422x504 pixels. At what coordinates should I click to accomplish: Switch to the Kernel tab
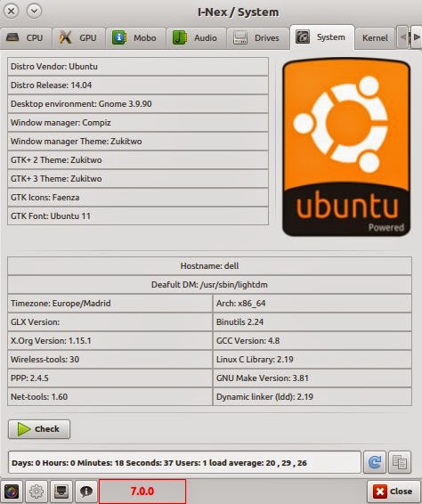pyautogui.click(x=375, y=38)
